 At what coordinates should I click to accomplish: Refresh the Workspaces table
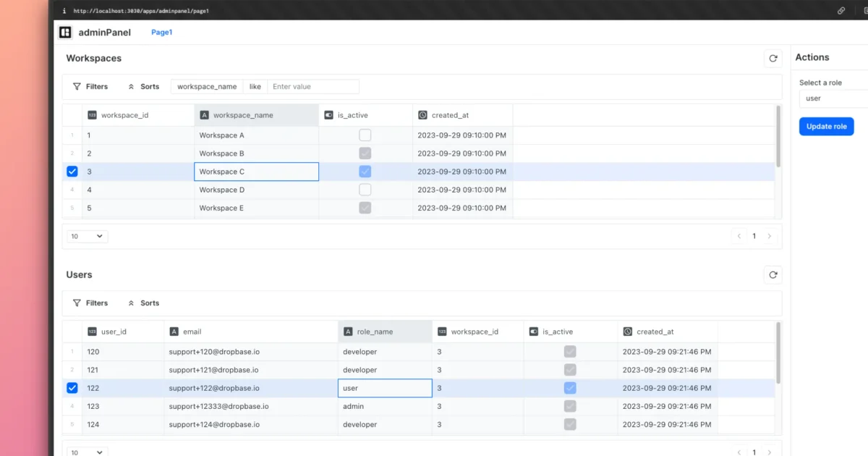pyautogui.click(x=773, y=59)
